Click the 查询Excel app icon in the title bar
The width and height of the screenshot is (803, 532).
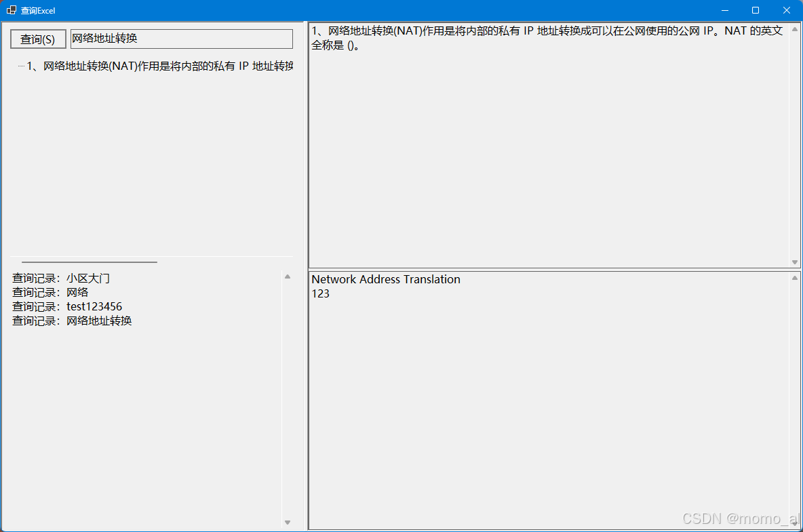point(12,10)
